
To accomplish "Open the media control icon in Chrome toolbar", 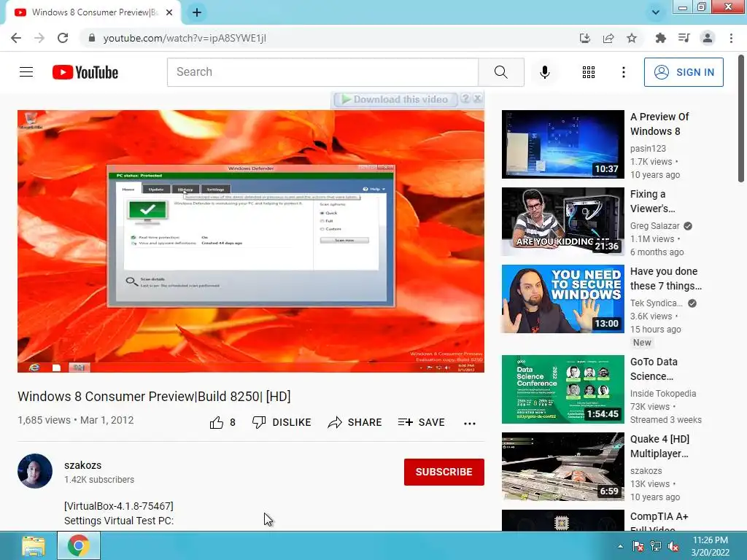I will 684,38.
